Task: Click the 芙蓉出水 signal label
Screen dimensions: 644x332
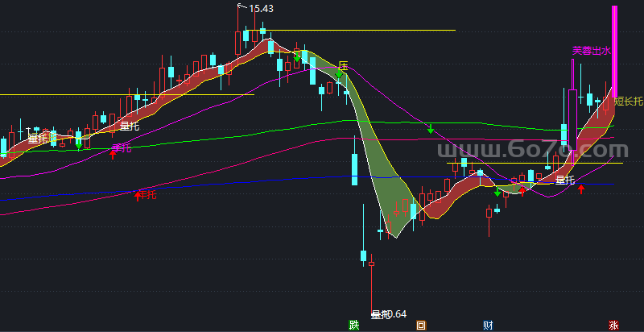Action: tap(592, 50)
